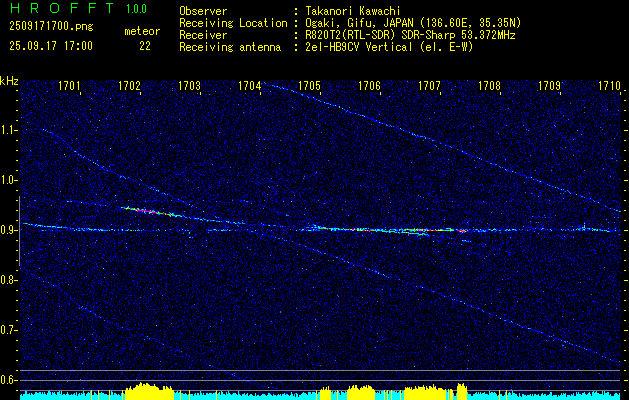Click the 1707 time marker
The width and height of the screenshot is (629, 400).
pos(429,86)
